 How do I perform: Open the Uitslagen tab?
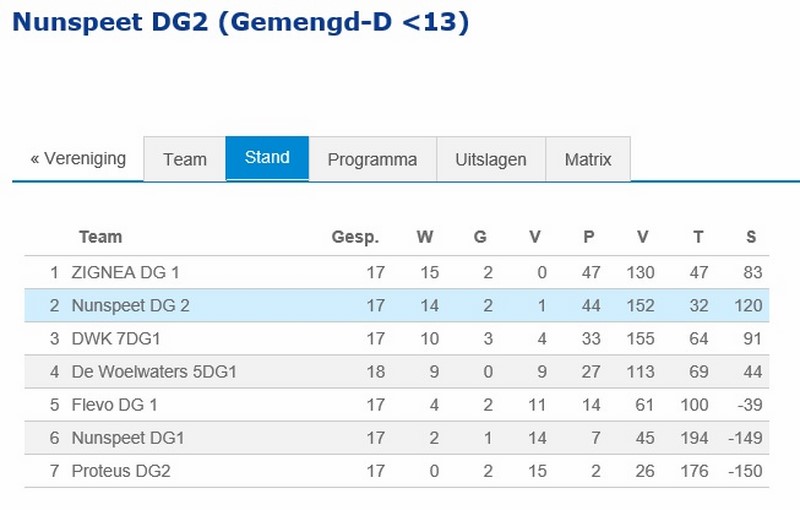[x=491, y=159]
